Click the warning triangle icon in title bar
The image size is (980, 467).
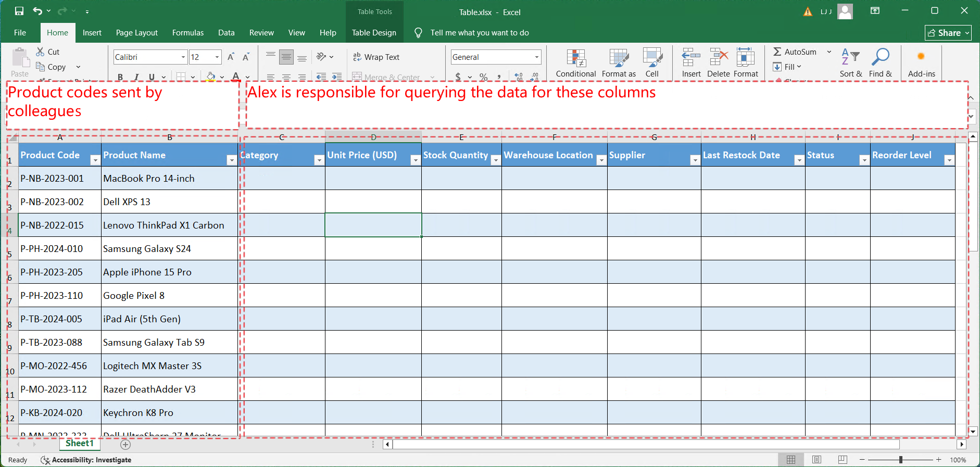point(808,11)
